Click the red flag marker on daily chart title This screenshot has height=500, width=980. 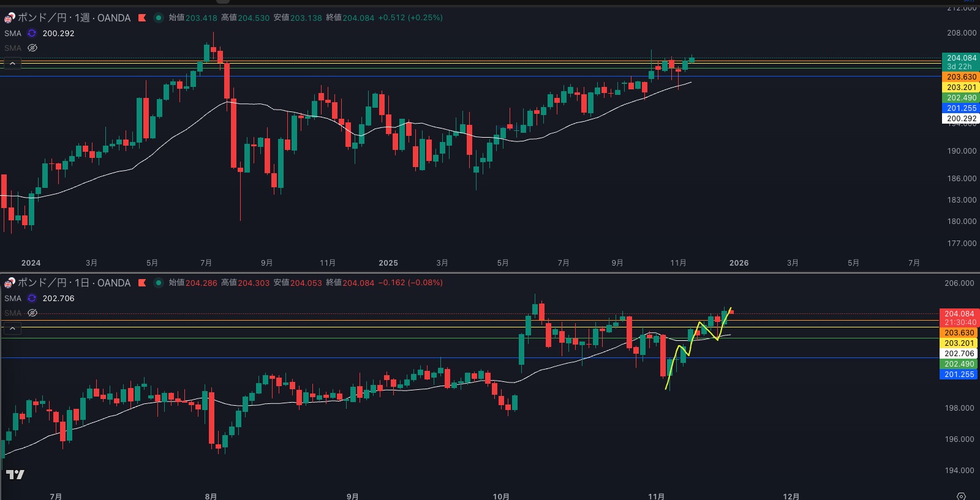[x=142, y=283]
